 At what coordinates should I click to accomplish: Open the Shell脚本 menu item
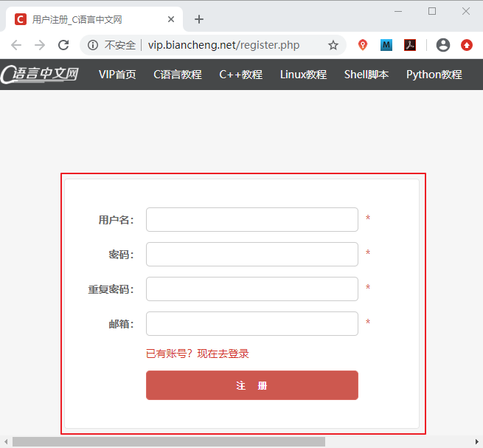pos(366,75)
